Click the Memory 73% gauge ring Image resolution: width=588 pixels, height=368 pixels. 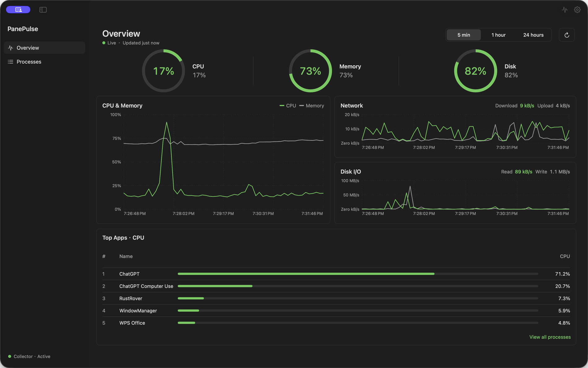[x=310, y=71]
